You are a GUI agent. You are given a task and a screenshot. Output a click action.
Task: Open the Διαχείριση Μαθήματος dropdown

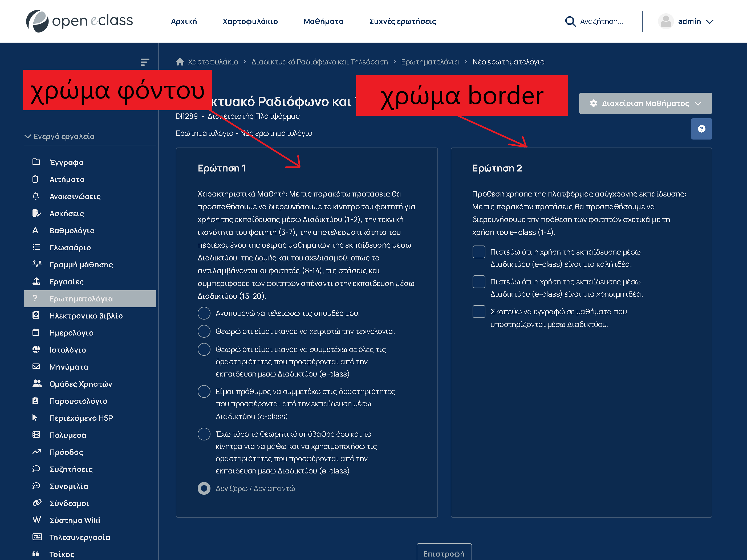point(645,103)
